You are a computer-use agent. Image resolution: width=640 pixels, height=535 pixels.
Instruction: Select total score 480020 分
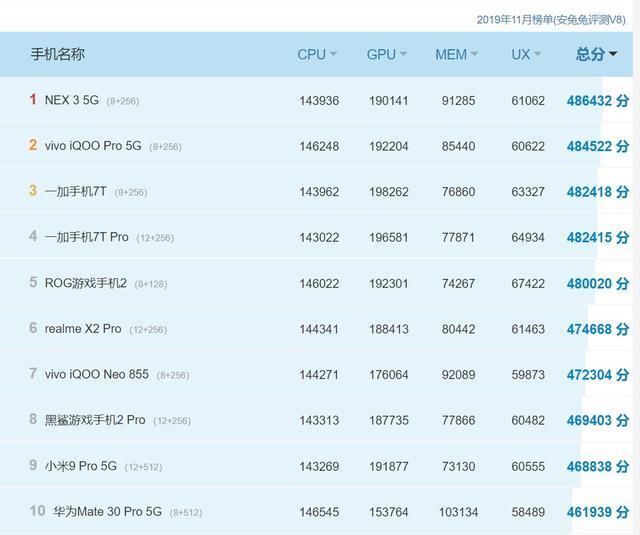pyautogui.click(x=598, y=284)
